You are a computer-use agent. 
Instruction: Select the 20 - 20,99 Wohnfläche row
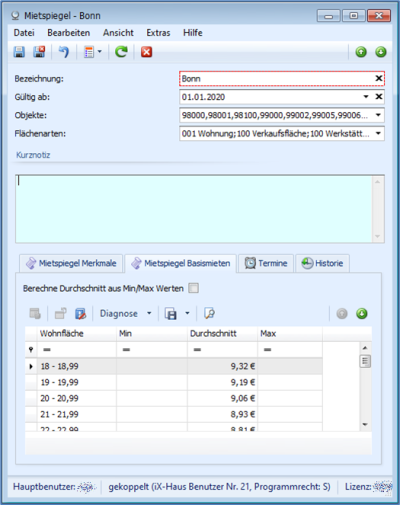coord(174,398)
